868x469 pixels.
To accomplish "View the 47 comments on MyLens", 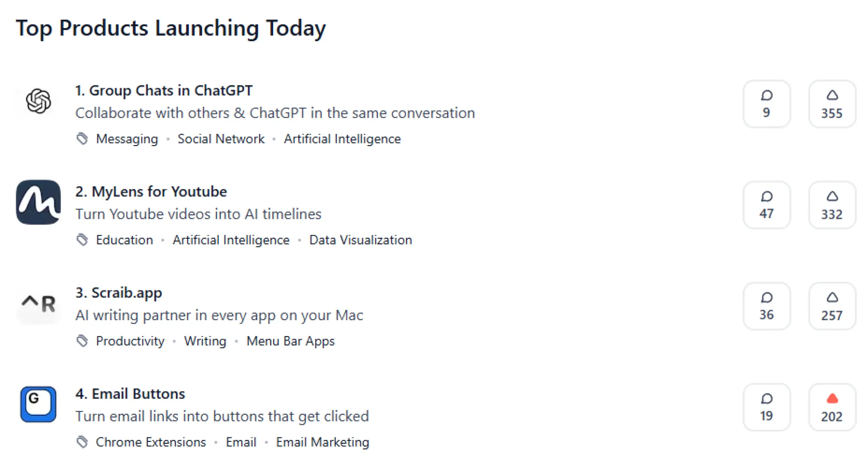I will coord(766,205).
